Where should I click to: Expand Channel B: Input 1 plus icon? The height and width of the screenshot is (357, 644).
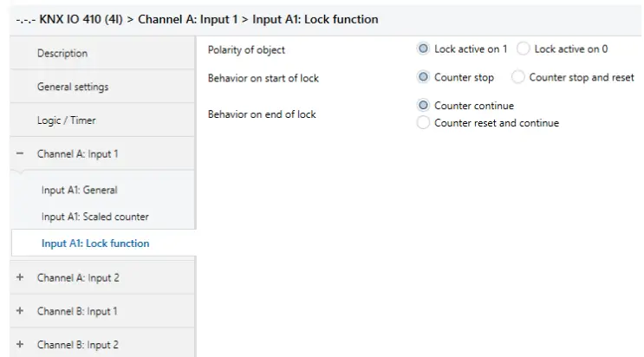point(20,311)
